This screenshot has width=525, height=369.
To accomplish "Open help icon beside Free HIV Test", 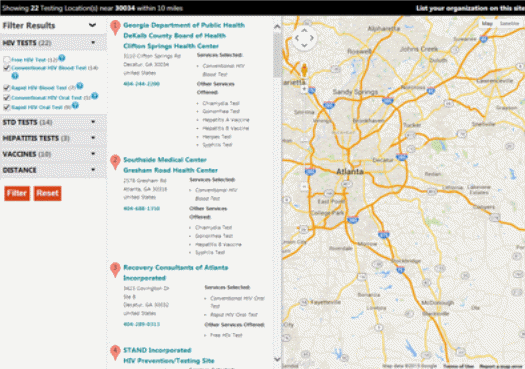I will pos(62,58).
